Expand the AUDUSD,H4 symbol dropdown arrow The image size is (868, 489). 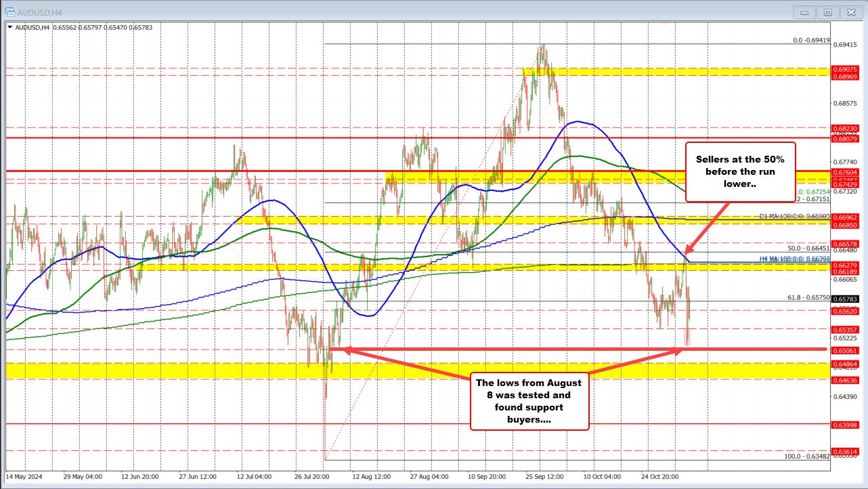pyautogui.click(x=9, y=28)
